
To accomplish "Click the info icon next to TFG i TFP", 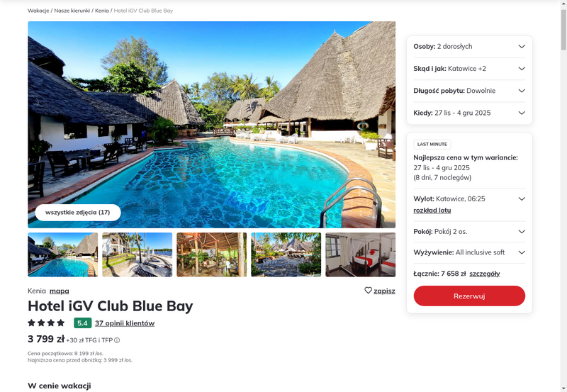I will pos(117,340).
